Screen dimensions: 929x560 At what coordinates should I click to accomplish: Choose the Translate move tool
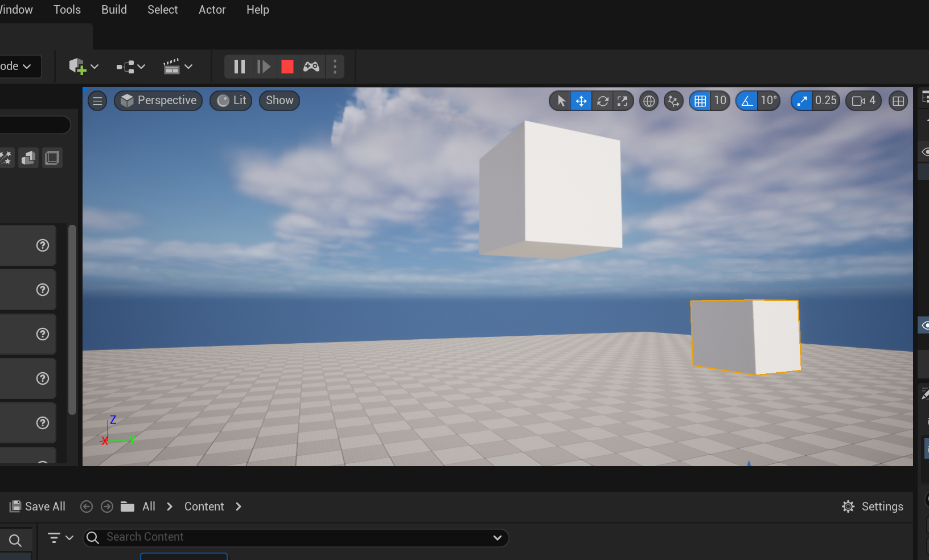(x=581, y=101)
